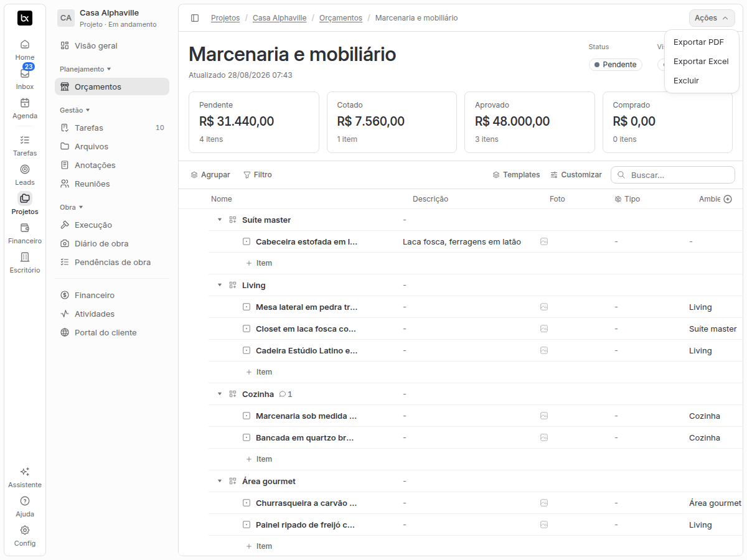Click 'Laca fosca, ferragens em latão' description

tap(462, 241)
